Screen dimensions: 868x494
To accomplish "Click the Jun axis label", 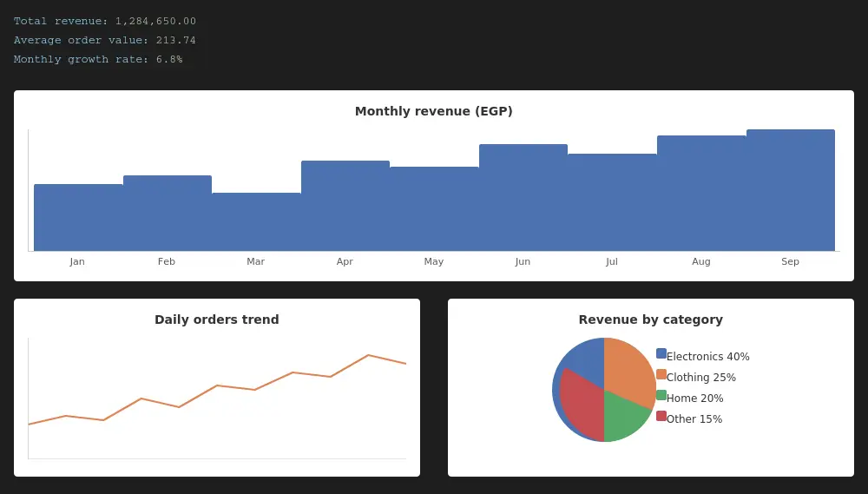I will (x=523, y=261).
